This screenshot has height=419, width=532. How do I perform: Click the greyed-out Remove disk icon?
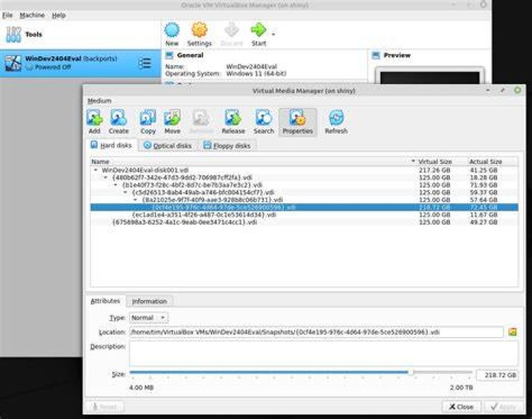[x=201, y=117]
